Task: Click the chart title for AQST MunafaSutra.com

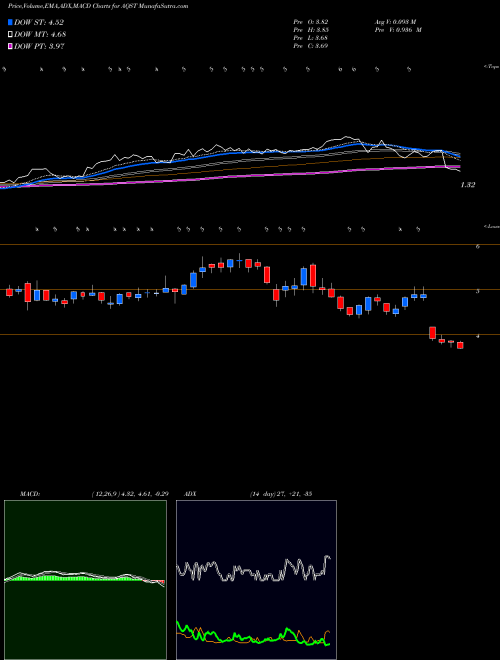Action: tap(98, 6)
